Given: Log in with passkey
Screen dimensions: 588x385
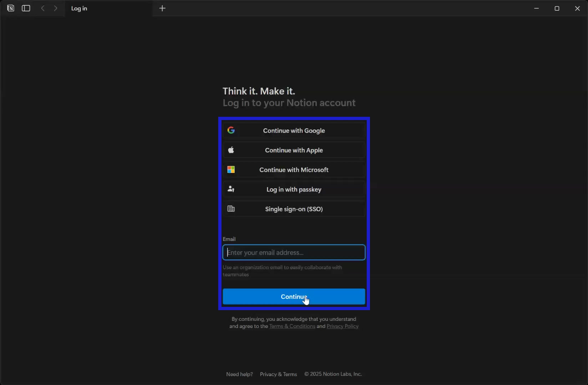Looking at the screenshot, I should click(x=294, y=189).
